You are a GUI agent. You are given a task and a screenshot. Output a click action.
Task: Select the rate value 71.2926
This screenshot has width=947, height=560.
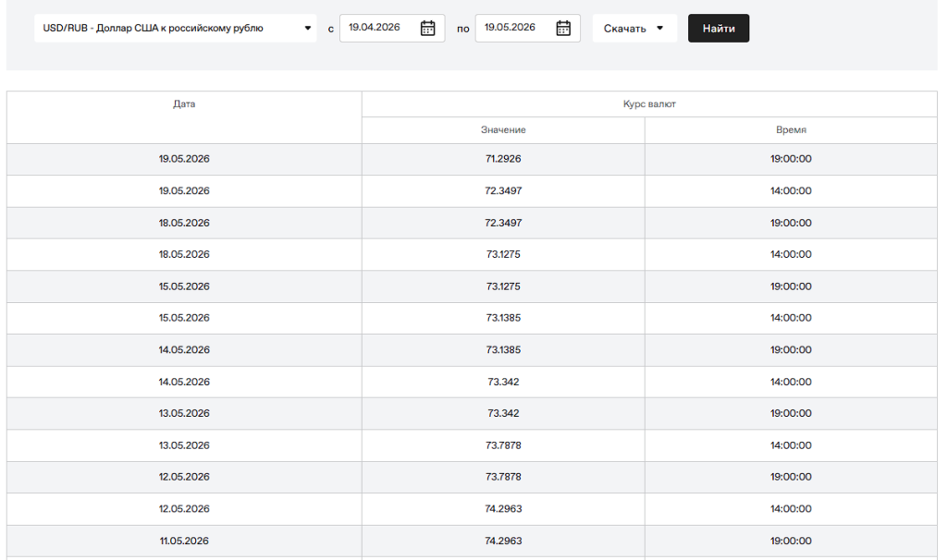click(x=503, y=159)
